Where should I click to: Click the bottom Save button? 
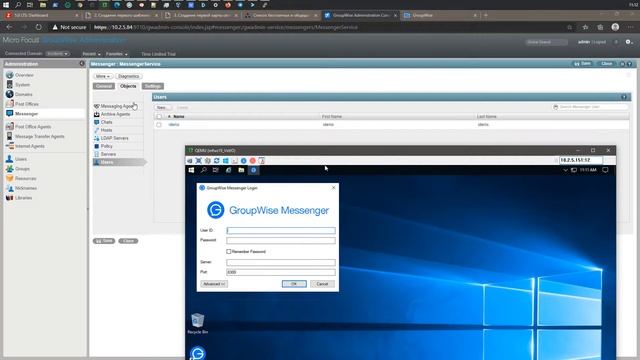coord(104,241)
